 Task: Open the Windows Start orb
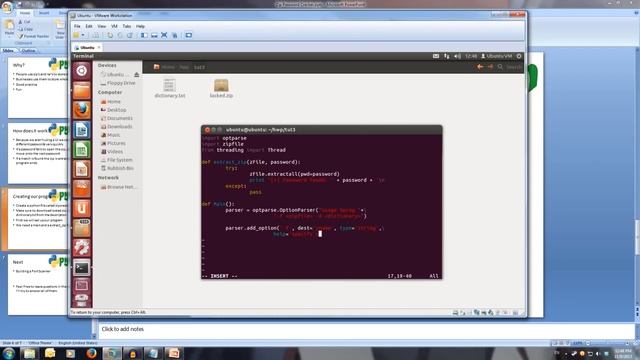point(9,353)
